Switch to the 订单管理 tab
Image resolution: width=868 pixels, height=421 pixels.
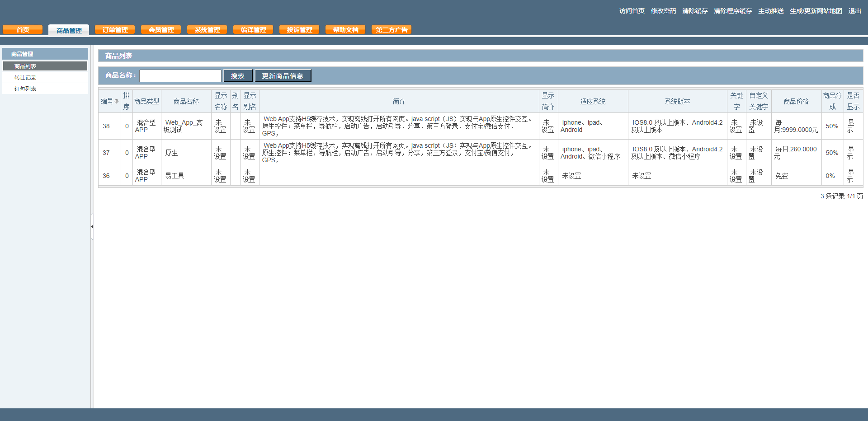115,30
